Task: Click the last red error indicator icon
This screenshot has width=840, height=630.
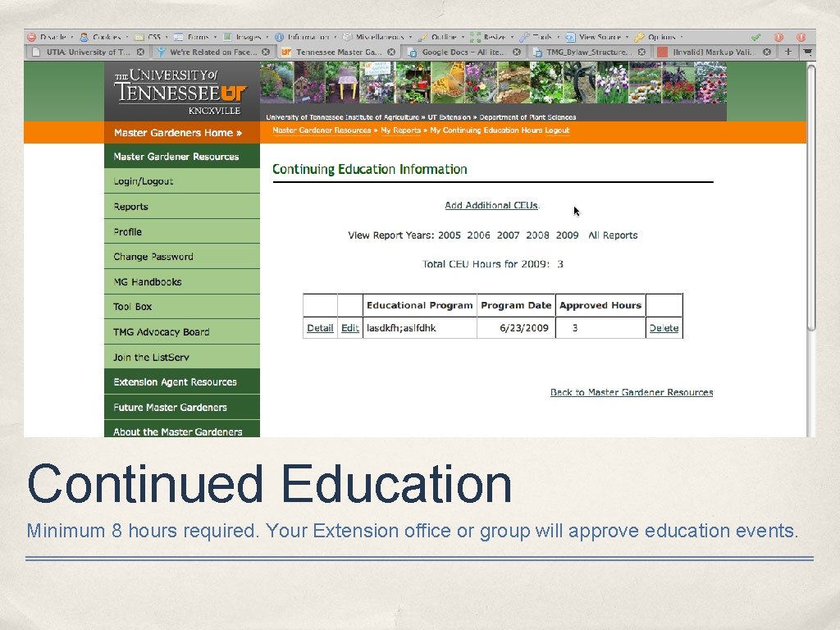Action: click(x=801, y=37)
